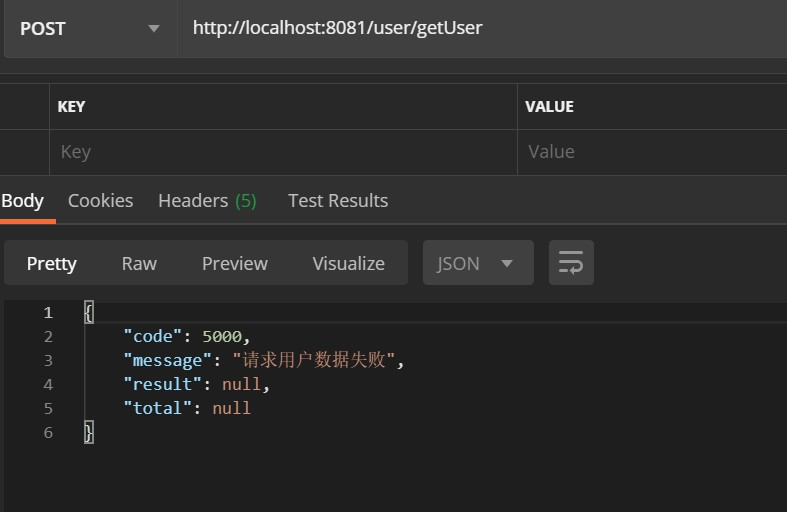Click the "message" key in JSON response
Viewport: 787px width, 512px height.
coord(168,360)
